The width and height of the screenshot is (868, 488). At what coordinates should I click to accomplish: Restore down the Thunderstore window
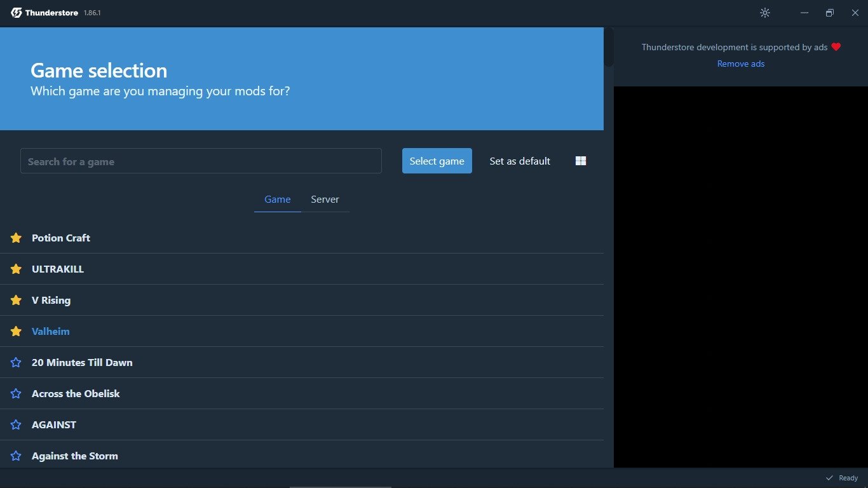(x=830, y=13)
